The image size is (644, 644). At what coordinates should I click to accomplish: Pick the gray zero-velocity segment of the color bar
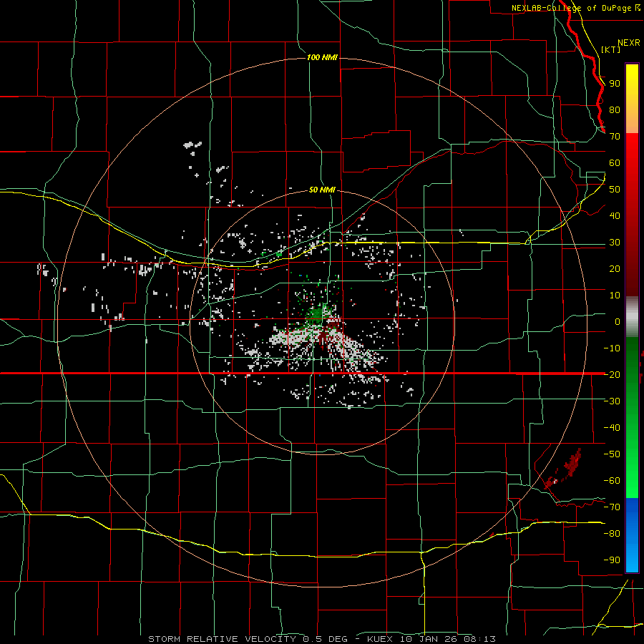point(632,317)
